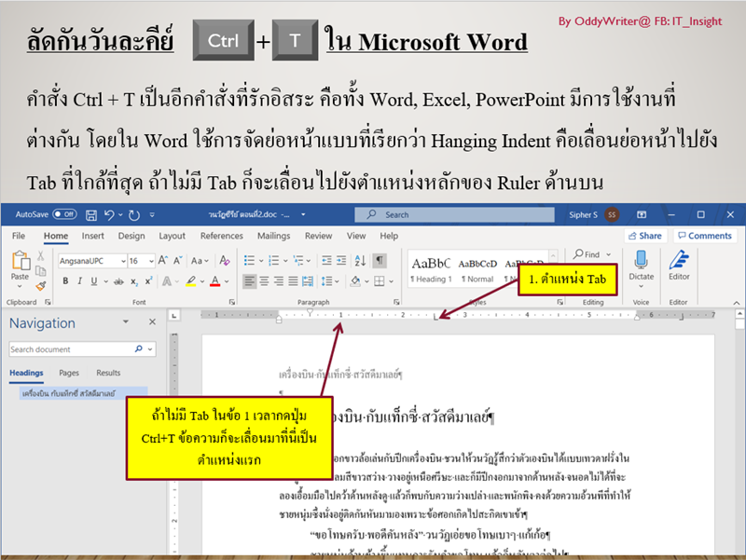
Task: Select the Format Painter icon
Action: (43, 284)
